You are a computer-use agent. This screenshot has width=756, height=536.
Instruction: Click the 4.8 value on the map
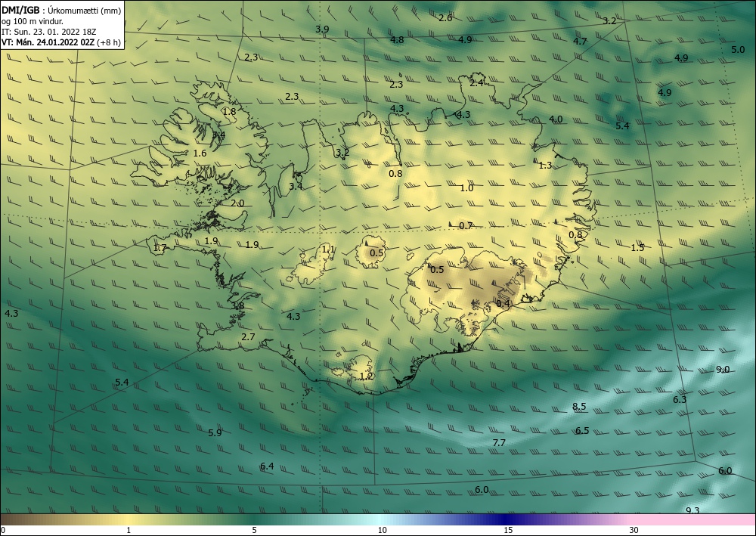tap(397, 39)
